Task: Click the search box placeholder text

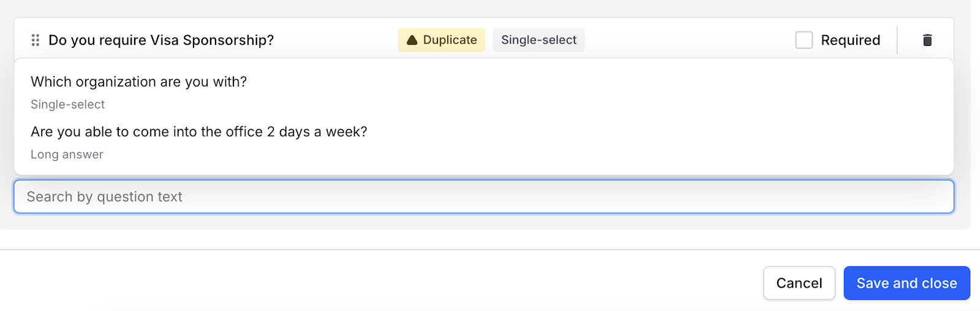Action: tap(104, 197)
